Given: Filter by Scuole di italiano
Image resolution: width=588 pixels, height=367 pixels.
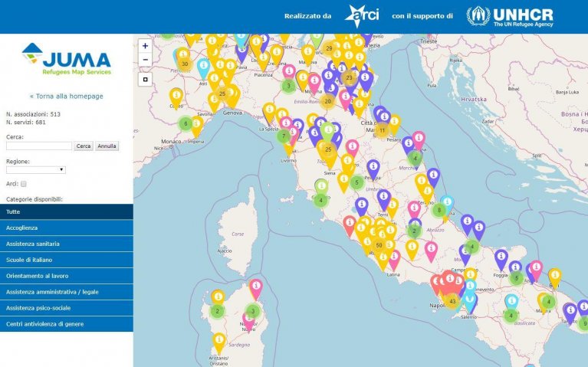Looking at the screenshot, I should point(66,260).
